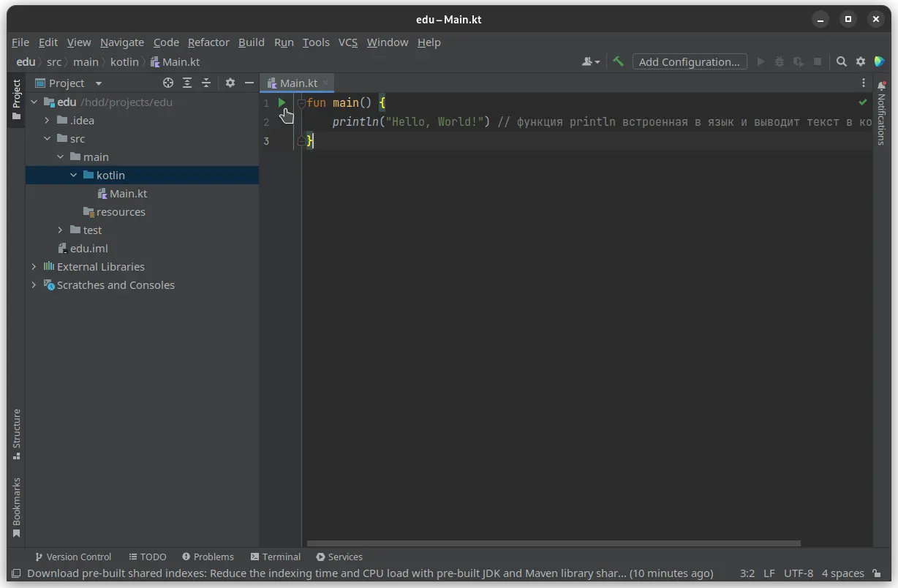Click the Build Project hammer icon
The height and width of the screenshot is (588, 898).
coord(618,62)
